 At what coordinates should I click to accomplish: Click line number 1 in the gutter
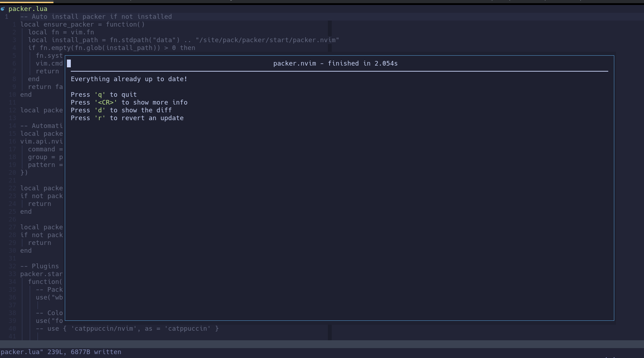pyautogui.click(x=6, y=16)
